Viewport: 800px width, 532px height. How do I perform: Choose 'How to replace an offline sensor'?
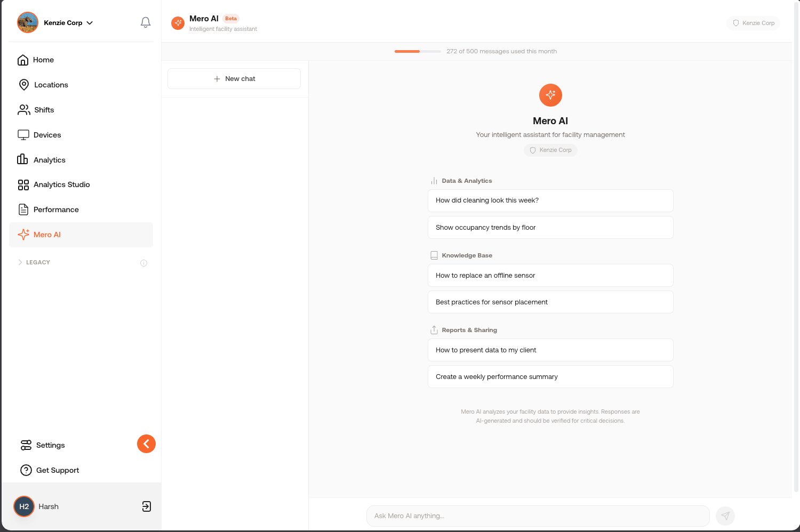click(x=550, y=275)
